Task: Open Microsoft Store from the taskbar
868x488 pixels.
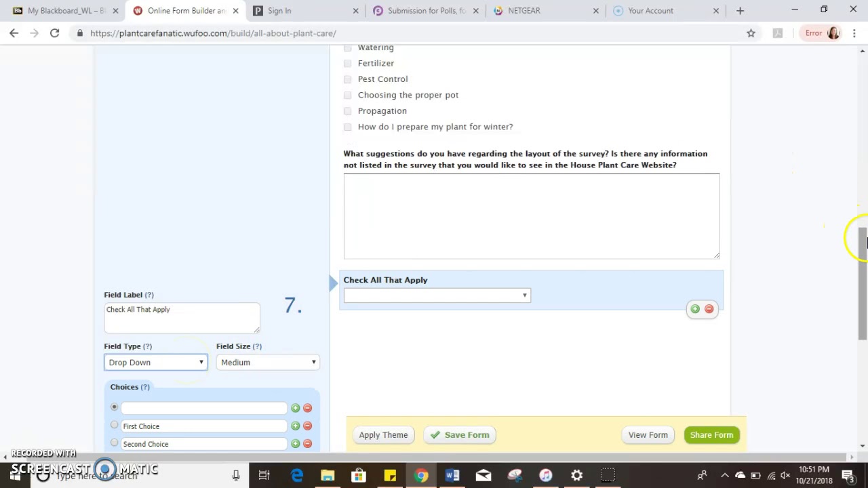Action: (x=359, y=476)
